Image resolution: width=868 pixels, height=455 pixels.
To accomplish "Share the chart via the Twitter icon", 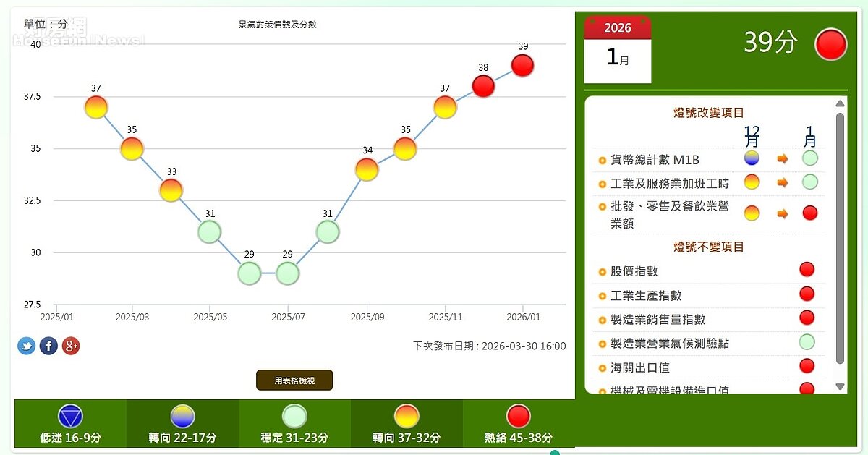I will coord(26,346).
